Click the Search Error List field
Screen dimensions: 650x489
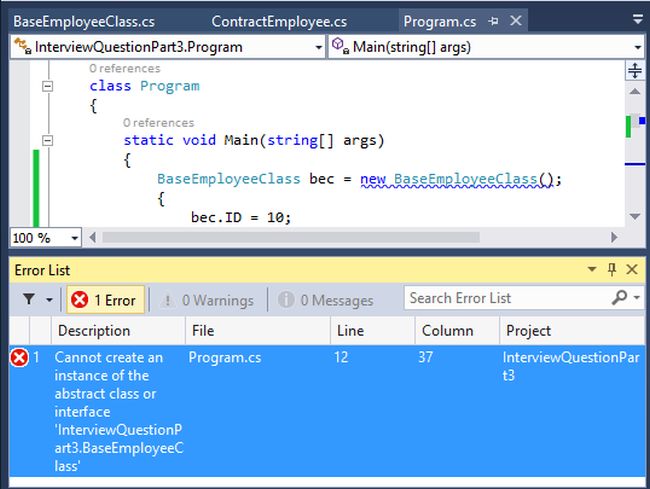(x=506, y=298)
